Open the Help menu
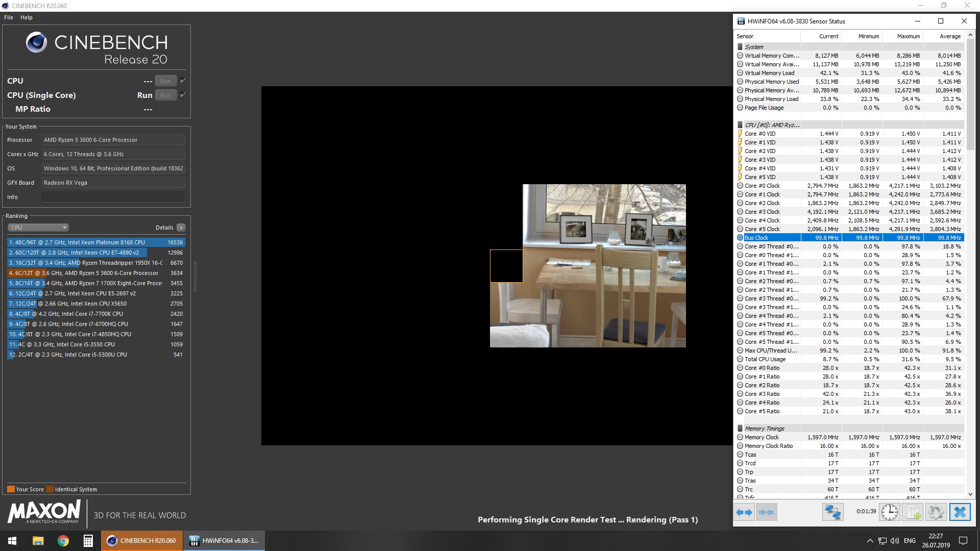Screen dimensions: 980x551 point(27,17)
